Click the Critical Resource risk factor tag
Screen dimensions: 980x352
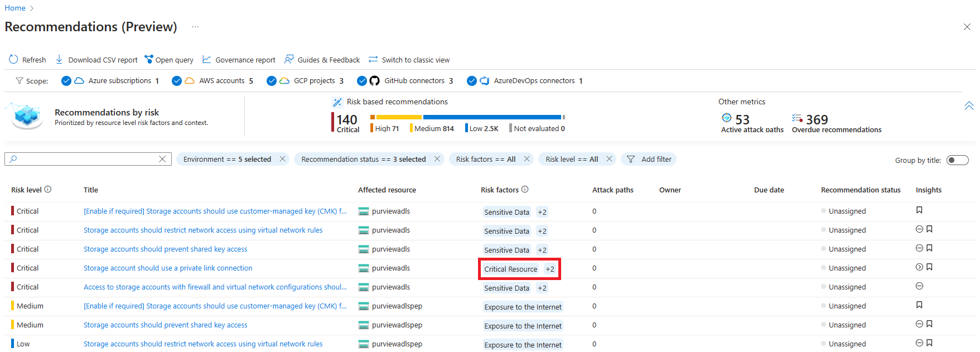coord(511,269)
